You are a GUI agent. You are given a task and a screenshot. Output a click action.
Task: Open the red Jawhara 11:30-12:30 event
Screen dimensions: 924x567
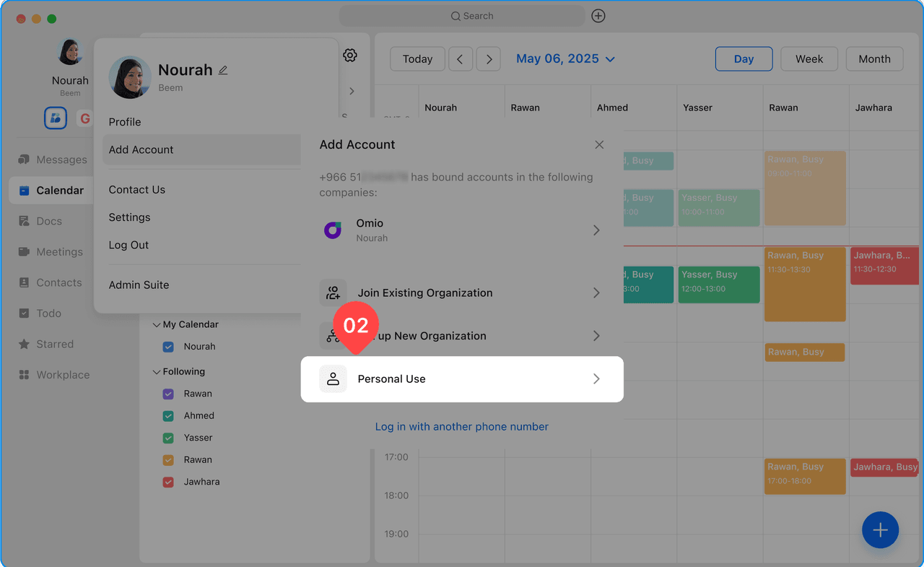pyautogui.click(x=884, y=265)
